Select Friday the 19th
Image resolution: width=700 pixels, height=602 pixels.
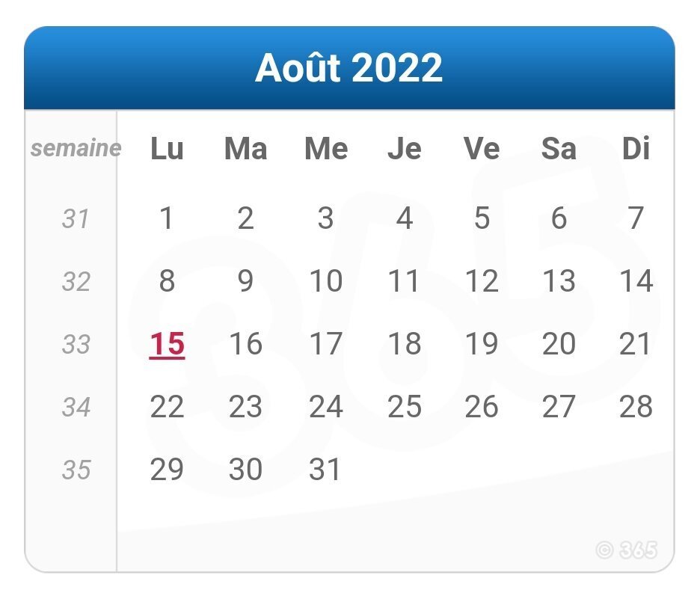click(482, 343)
